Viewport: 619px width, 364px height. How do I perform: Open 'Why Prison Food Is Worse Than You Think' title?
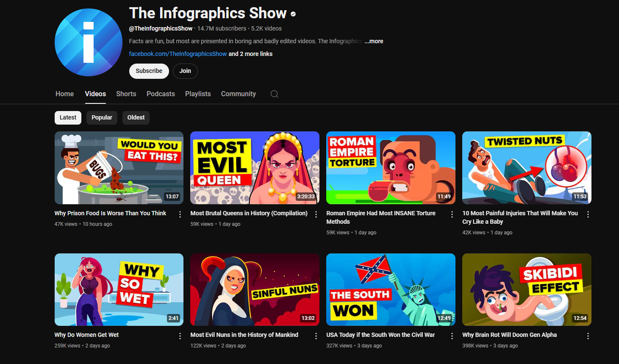[110, 213]
